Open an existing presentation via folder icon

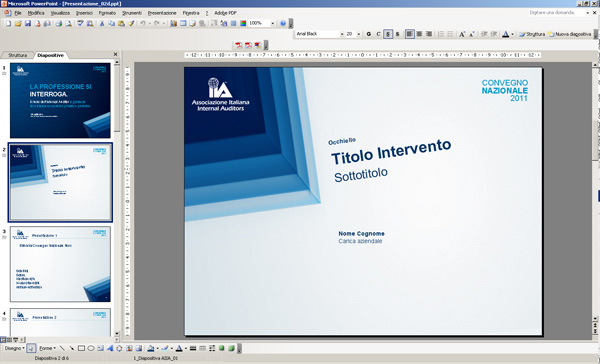point(18,23)
